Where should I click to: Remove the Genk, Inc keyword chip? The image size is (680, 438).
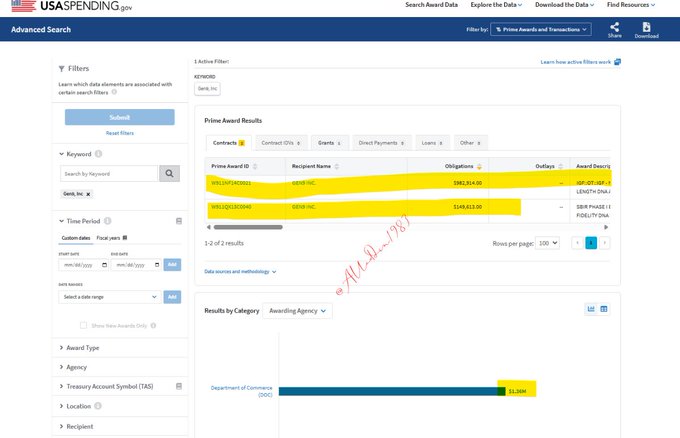point(88,193)
